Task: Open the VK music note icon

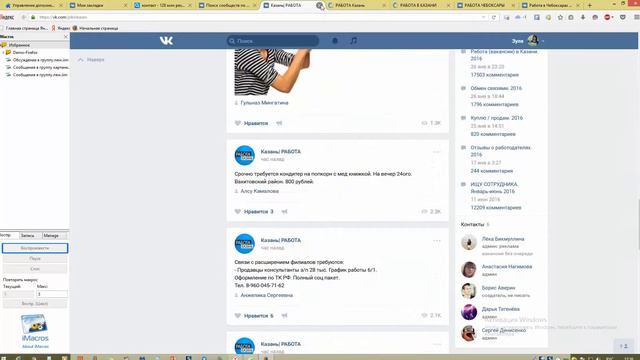Action: pyautogui.click(x=353, y=41)
